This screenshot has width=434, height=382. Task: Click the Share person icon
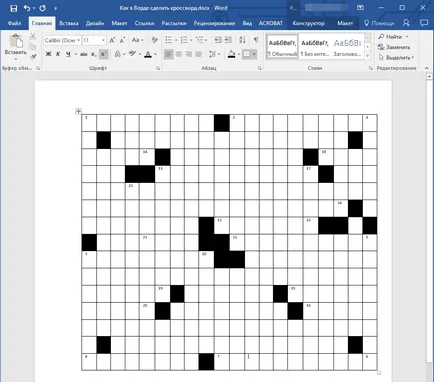pyautogui.click(x=406, y=23)
